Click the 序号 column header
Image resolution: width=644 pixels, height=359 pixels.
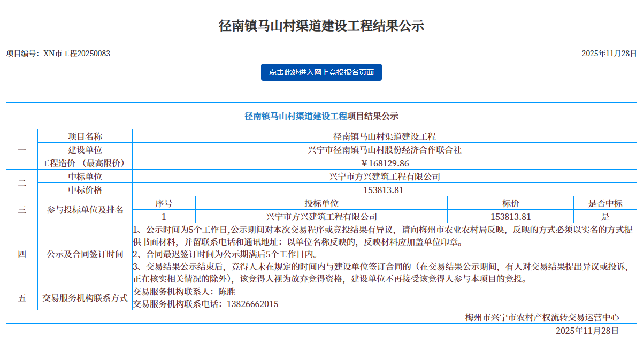[164, 203]
